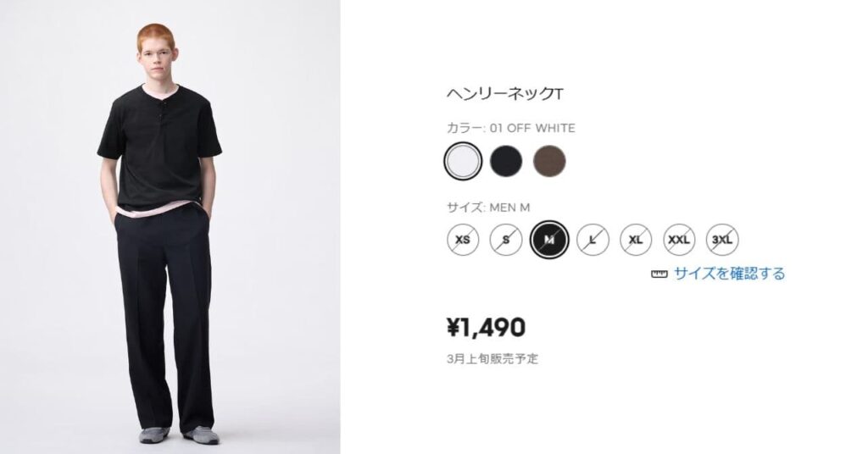868x454 pixels.
Task: Select size S option
Action: tap(506, 240)
